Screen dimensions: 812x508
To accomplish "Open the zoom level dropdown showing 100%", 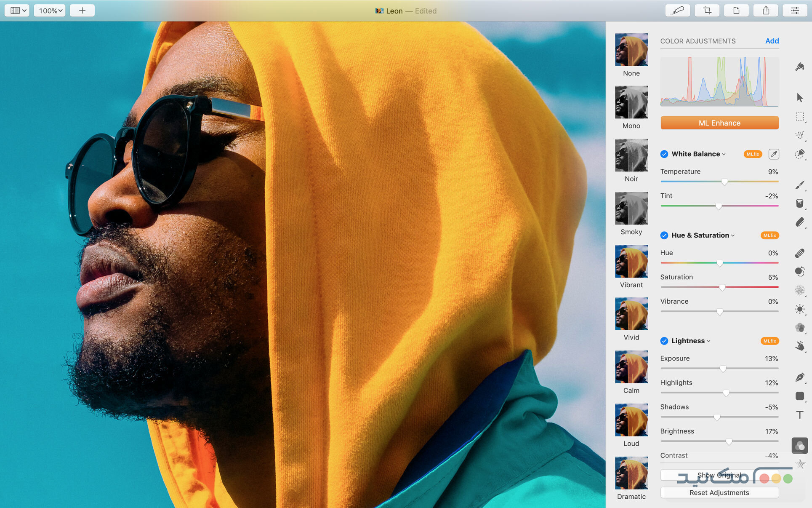I will (49, 10).
